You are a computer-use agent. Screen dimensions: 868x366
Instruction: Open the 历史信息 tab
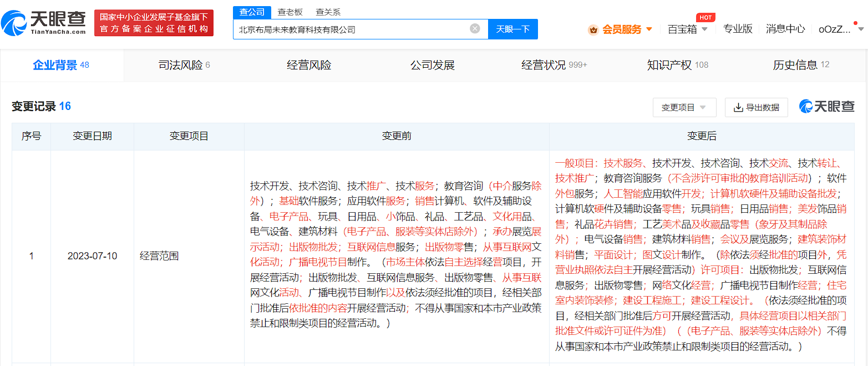click(x=801, y=65)
